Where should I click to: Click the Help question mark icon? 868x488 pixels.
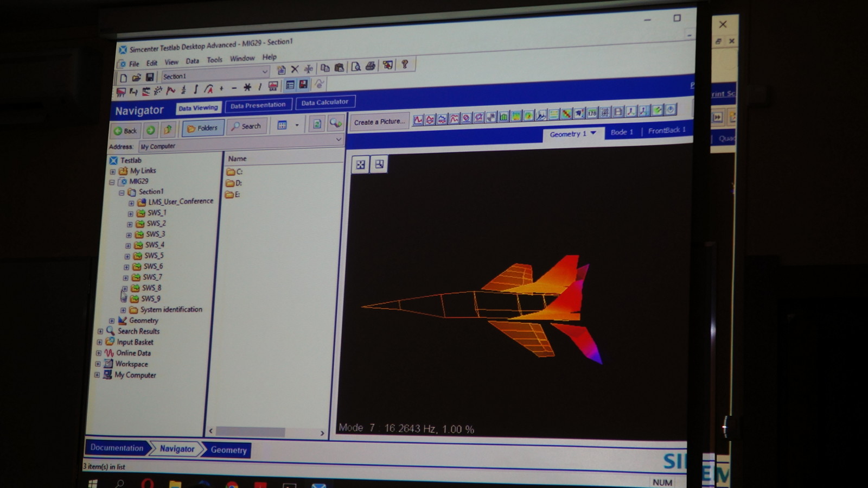click(x=405, y=65)
